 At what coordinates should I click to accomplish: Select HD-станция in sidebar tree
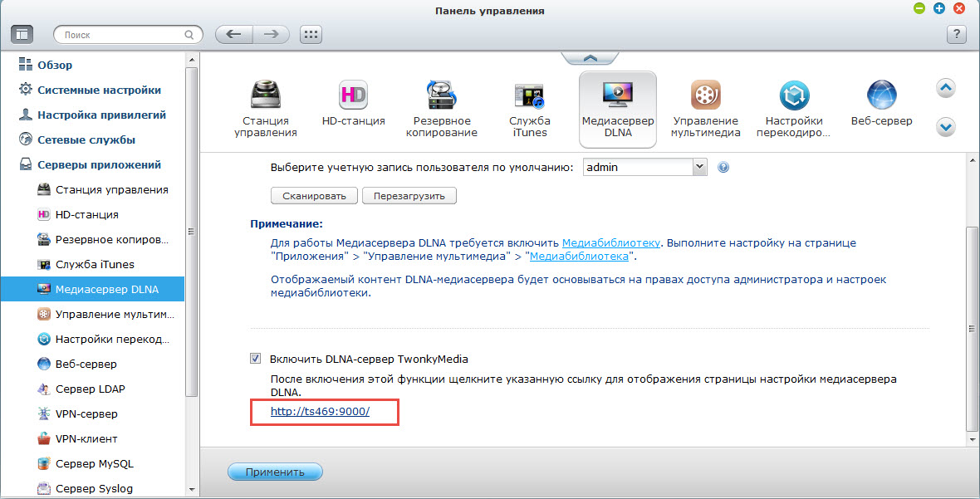click(92, 214)
